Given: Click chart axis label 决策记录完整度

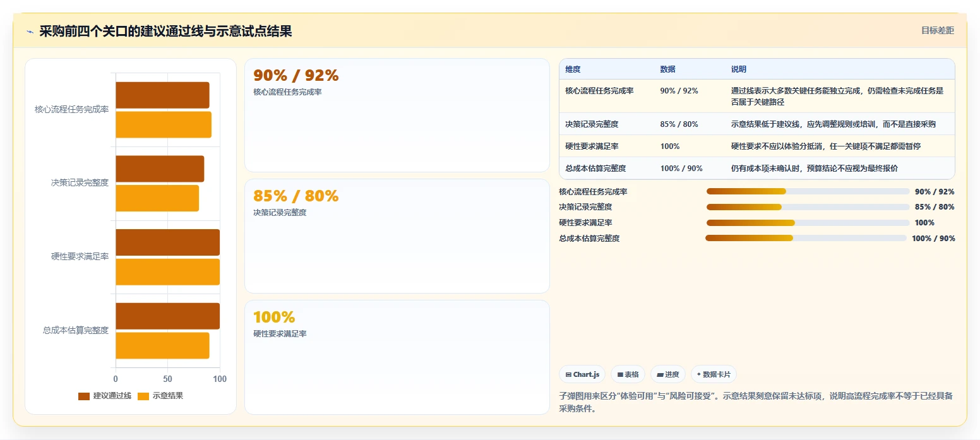Looking at the screenshot, I should [x=80, y=182].
